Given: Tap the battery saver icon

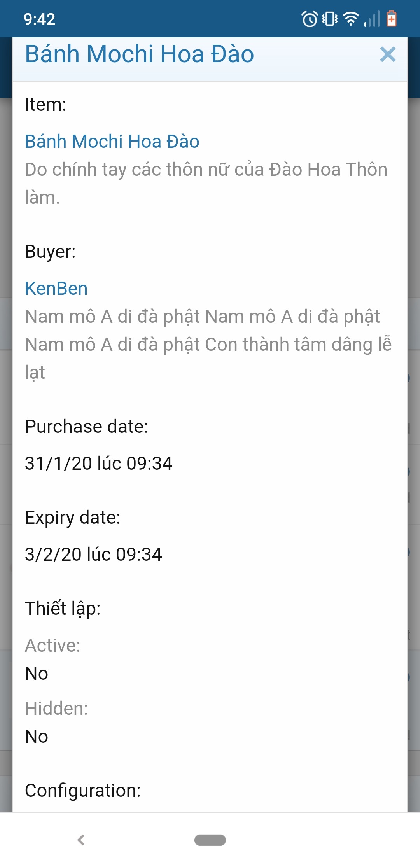Looking at the screenshot, I should pyautogui.click(x=392, y=19).
